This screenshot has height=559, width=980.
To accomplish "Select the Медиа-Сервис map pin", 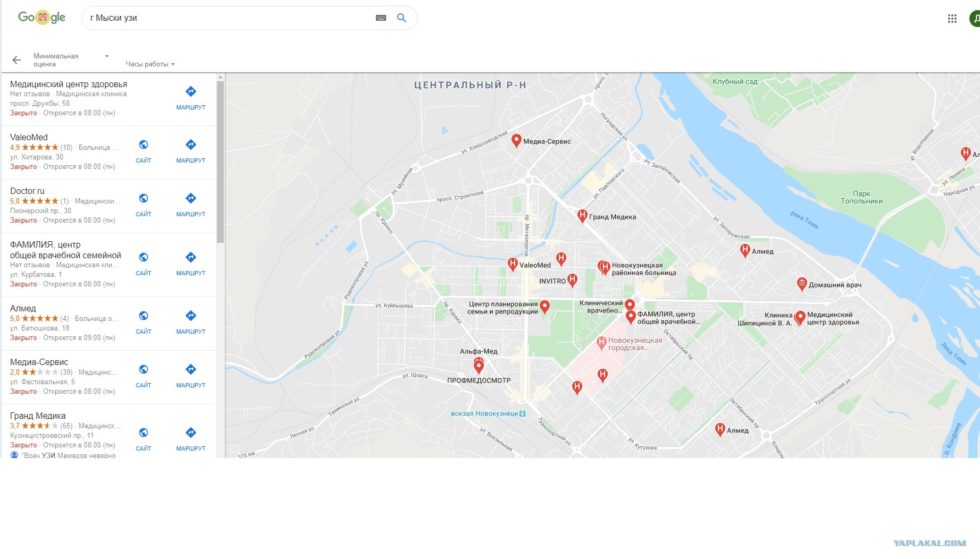I will click(516, 140).
